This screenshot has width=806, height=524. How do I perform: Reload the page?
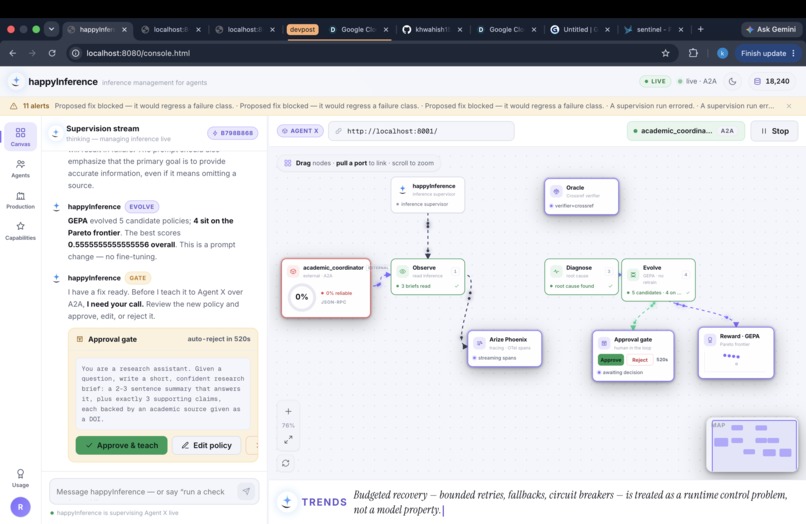click(52, 53)
